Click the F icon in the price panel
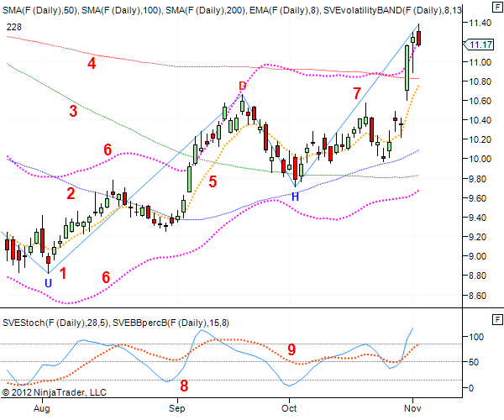This screenshot has height=420, width=504. pos(497,7)
